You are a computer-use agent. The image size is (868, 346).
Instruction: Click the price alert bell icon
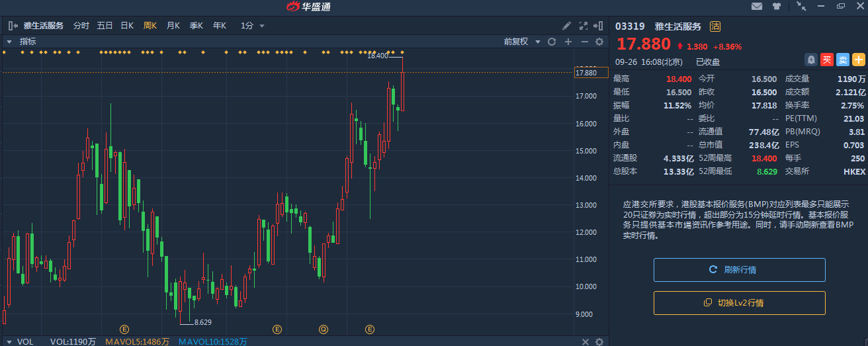810,60
